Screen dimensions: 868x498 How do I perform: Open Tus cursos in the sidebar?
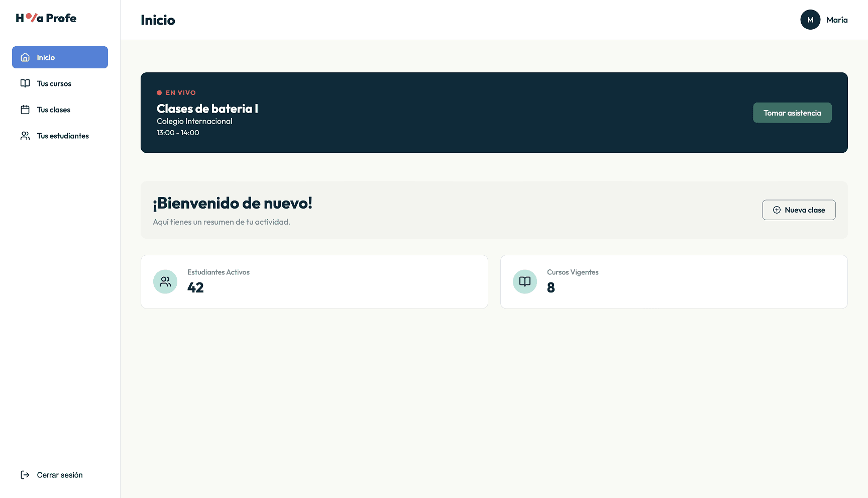(x=54, y=83)
